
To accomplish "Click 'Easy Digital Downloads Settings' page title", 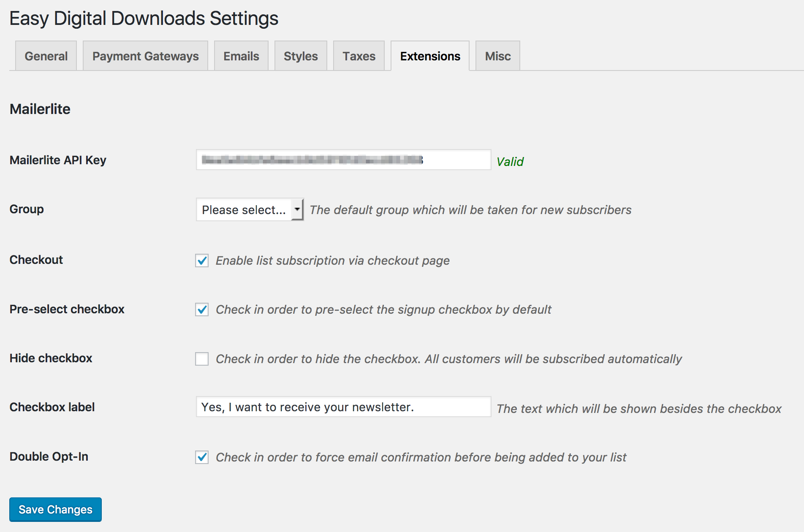I will (144, 19).
